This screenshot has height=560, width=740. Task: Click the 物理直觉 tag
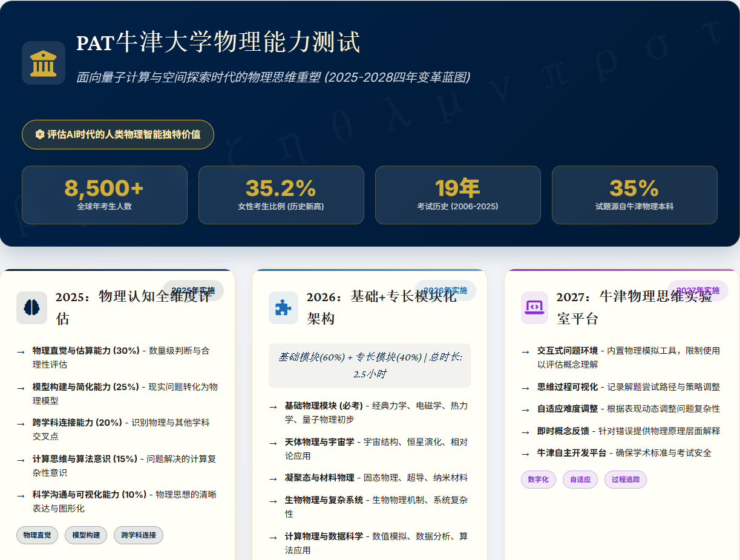37,535
